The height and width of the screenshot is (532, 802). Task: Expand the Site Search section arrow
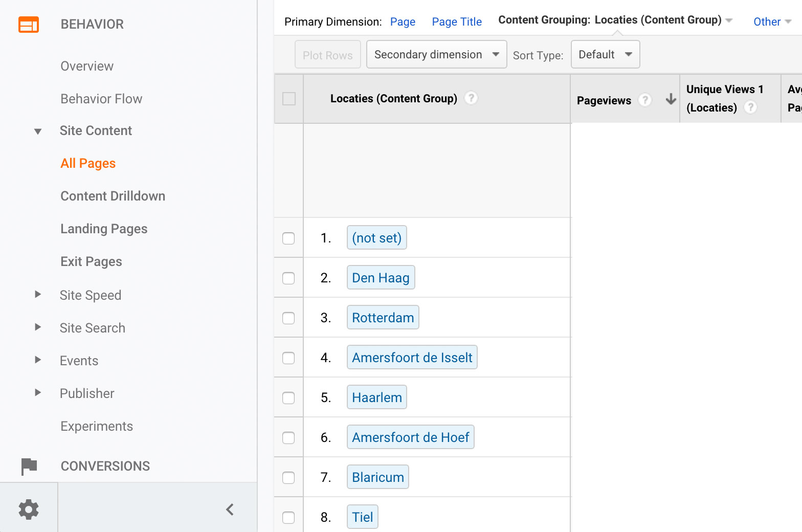click(x=38, y=327)
